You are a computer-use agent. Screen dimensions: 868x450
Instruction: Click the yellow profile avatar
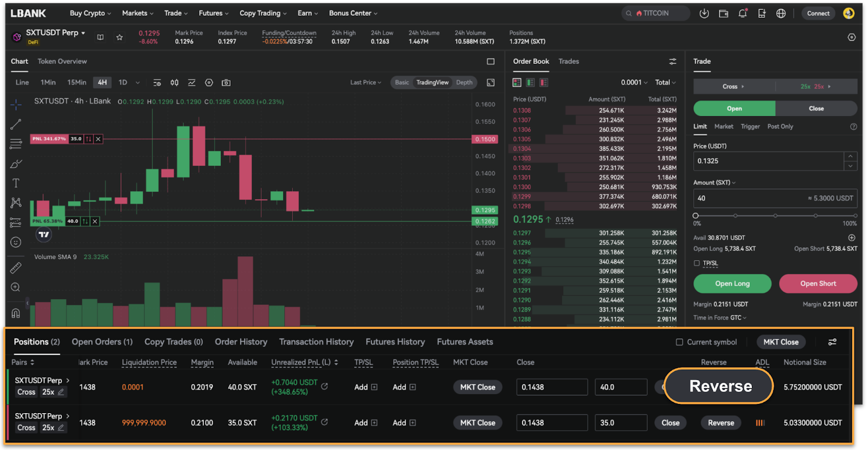849,13
